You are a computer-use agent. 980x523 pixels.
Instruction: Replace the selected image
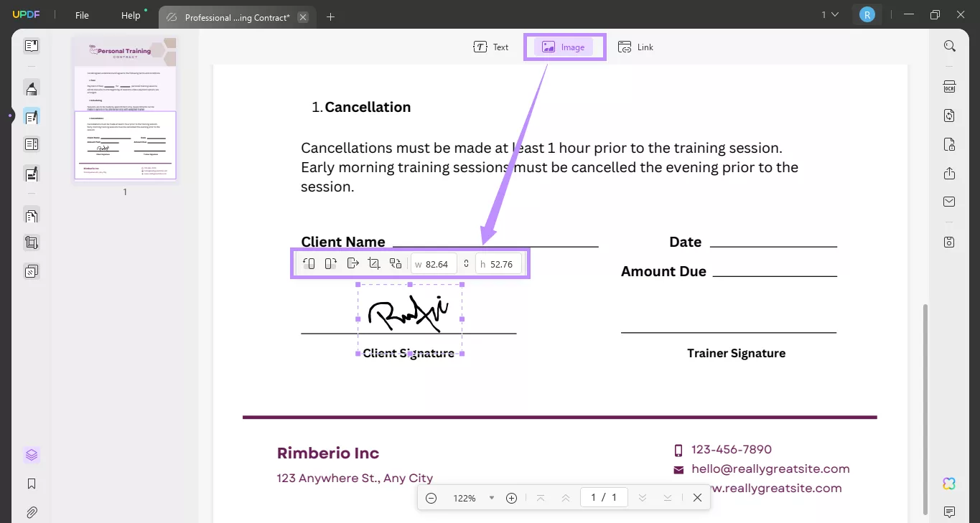pyautogui.click(x=395, y=263)
